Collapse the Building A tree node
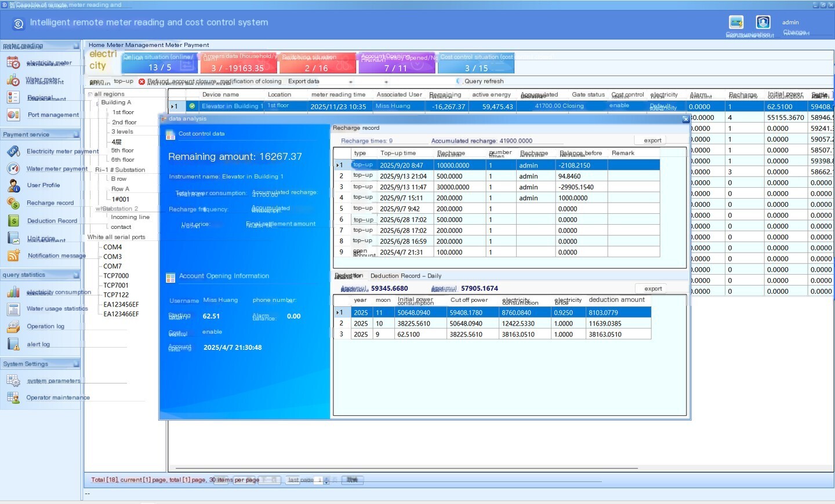 (x=97, y=103)
